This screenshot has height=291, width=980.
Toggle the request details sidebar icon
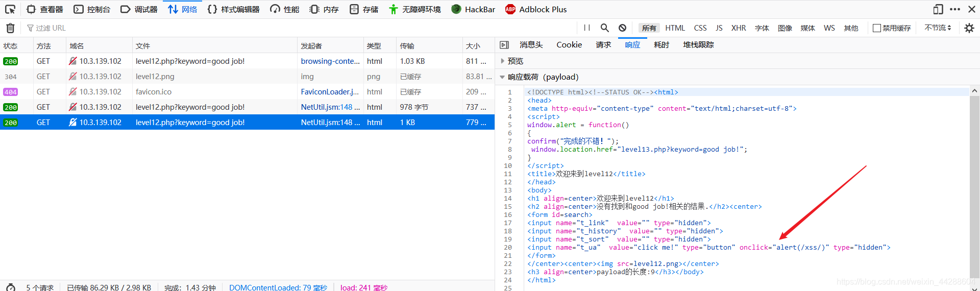tap(504, 45)
